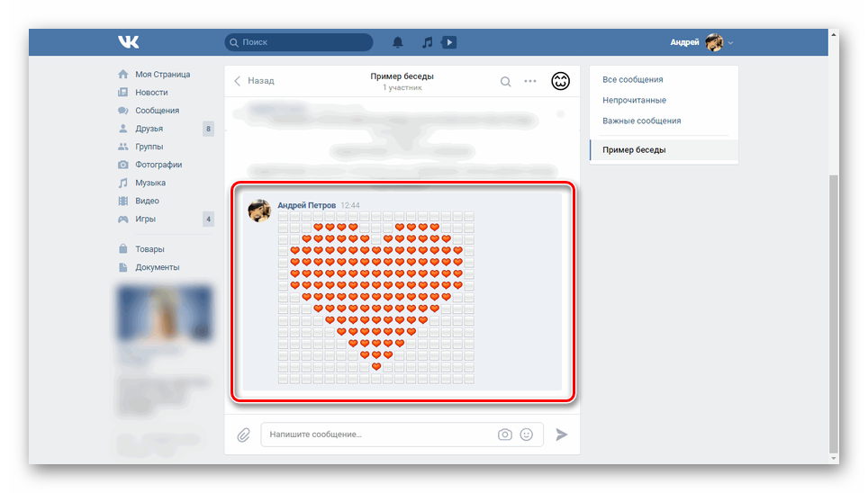Open the music note player icon
This screenshot has height=493, width=868.
[427, 42]
